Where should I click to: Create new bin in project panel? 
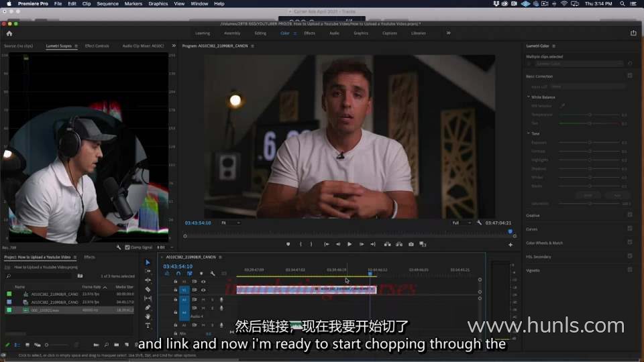tap(116, 345)
